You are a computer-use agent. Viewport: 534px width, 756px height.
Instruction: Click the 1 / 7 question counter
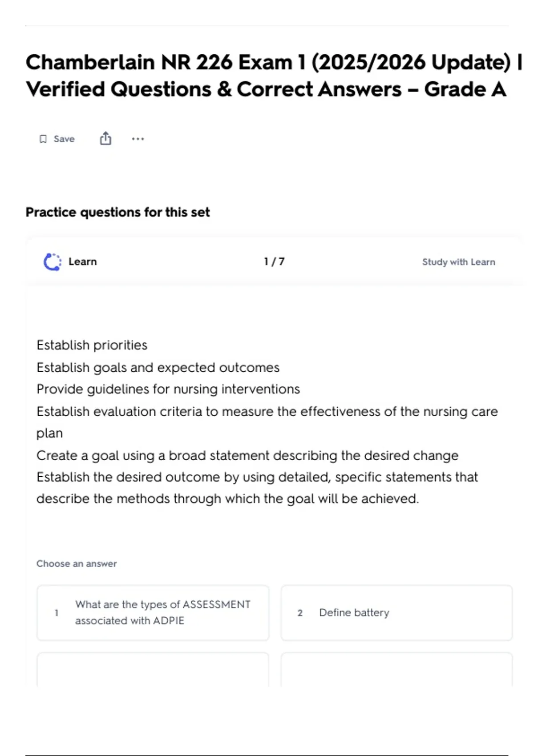pyautogui.click(x=274, y=261)
